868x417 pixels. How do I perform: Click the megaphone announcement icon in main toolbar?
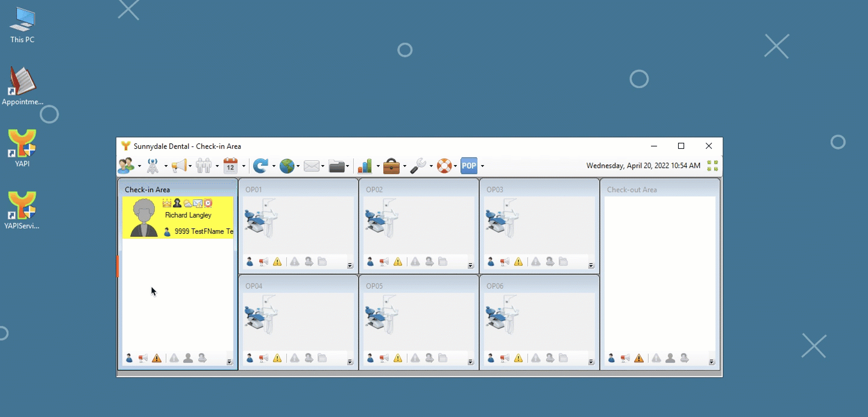pos(179,166)
